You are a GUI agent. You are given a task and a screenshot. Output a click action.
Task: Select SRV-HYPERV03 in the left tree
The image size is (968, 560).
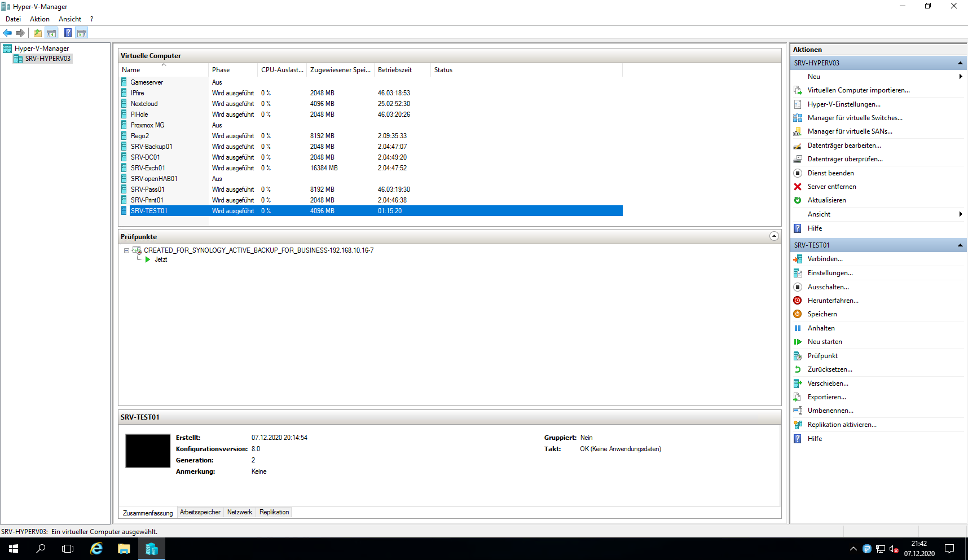point(48,59)
